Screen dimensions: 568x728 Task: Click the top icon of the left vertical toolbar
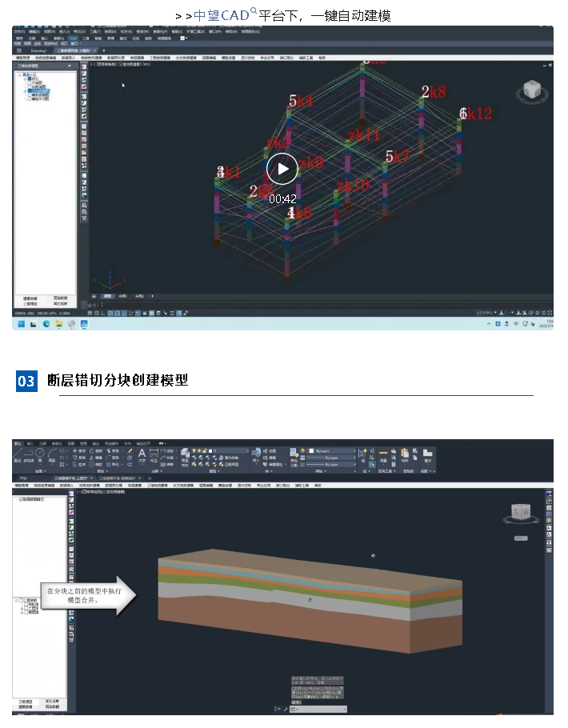coord(83,66)
